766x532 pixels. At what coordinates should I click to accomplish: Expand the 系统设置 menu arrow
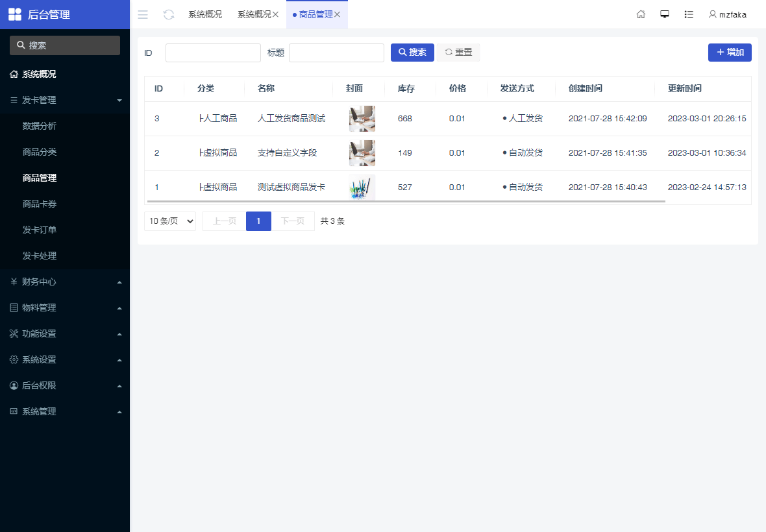point(119,360)
